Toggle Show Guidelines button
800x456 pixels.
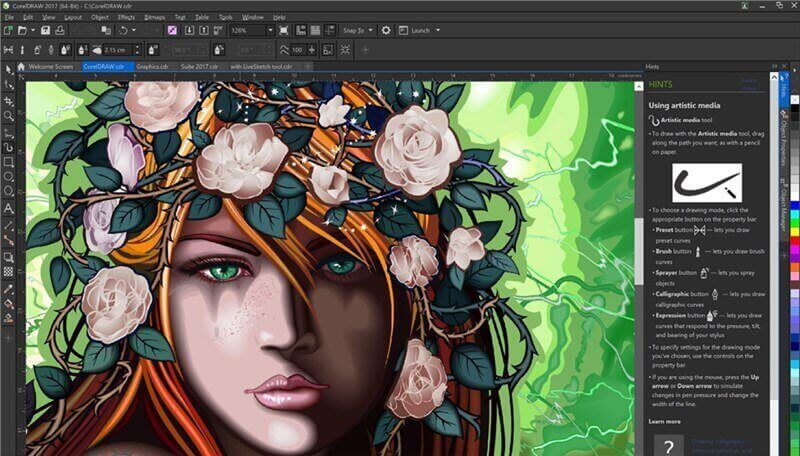pyautogui.click(x=330, y=31)
